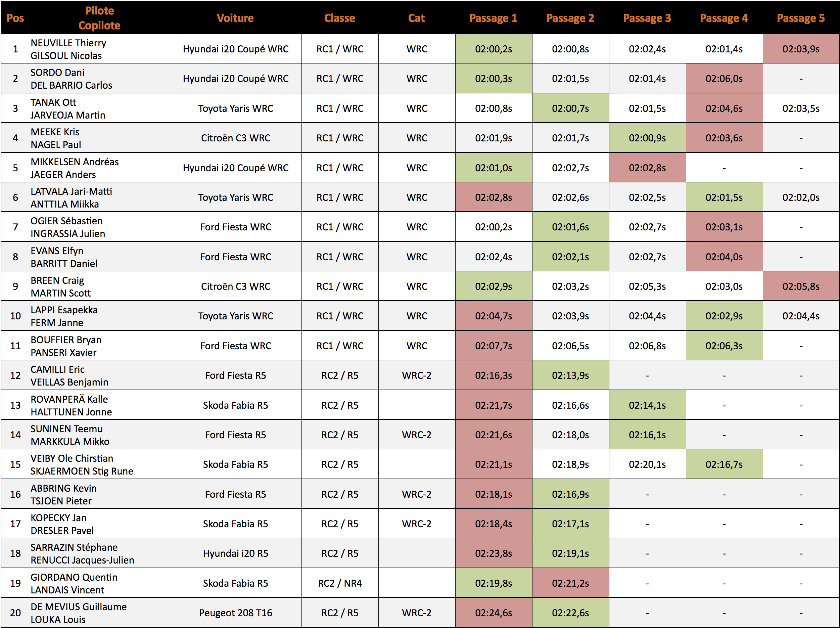Select NEUVILLE's red Passage 5 cell 02:03,9s
The image size is (840, 628).
click(800, 49)
